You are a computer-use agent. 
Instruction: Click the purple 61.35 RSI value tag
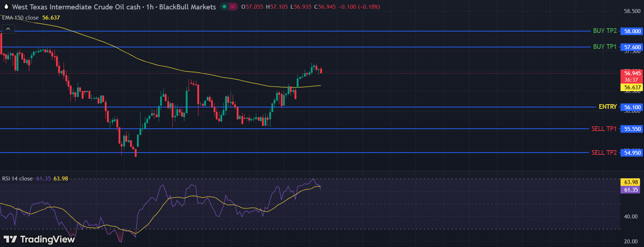pyautogui.click(x=631, y=190)
